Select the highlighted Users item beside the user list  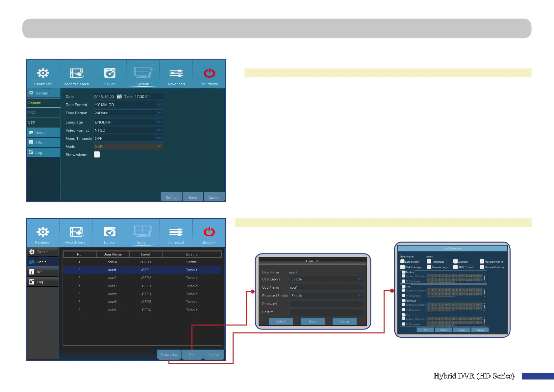[x=43, y=262]
